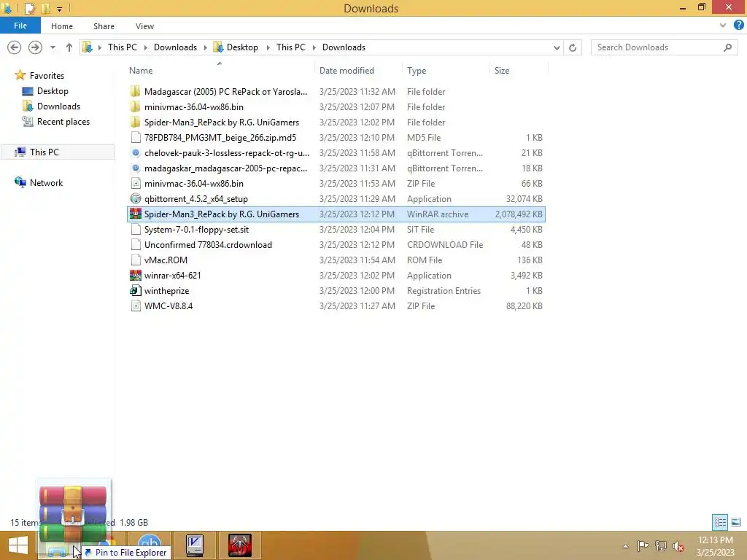Screen dimensions: 747x560
Task: Go up one folder level
Action: point(69,47)
